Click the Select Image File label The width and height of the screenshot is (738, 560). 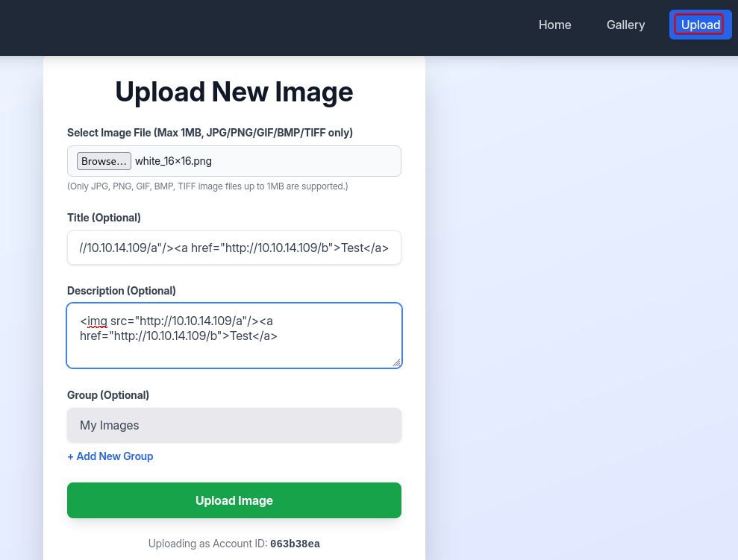coord(210,133)
